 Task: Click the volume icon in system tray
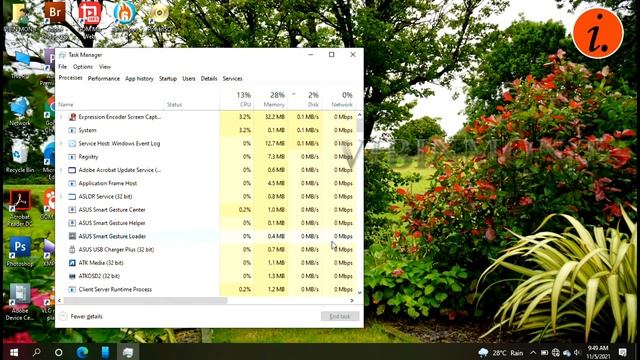[577, 352]
